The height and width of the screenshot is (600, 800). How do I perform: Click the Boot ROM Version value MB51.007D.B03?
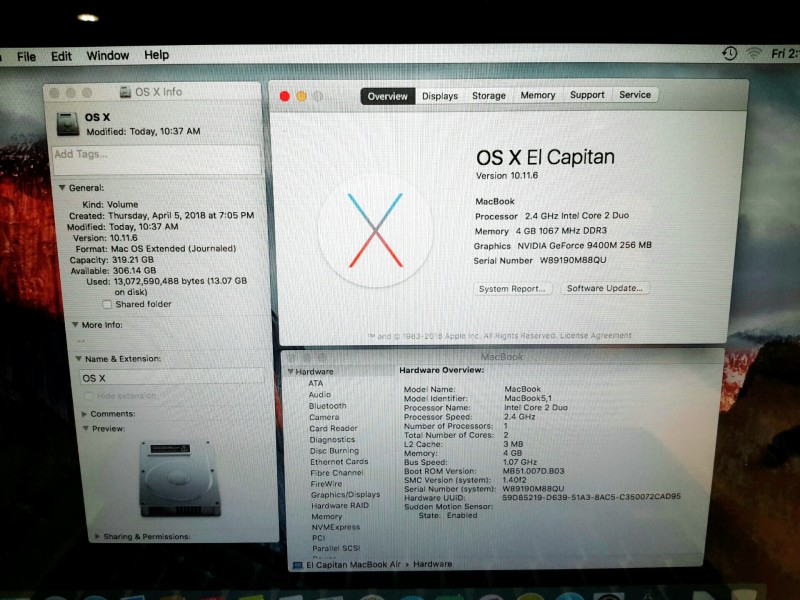(534, 471)
